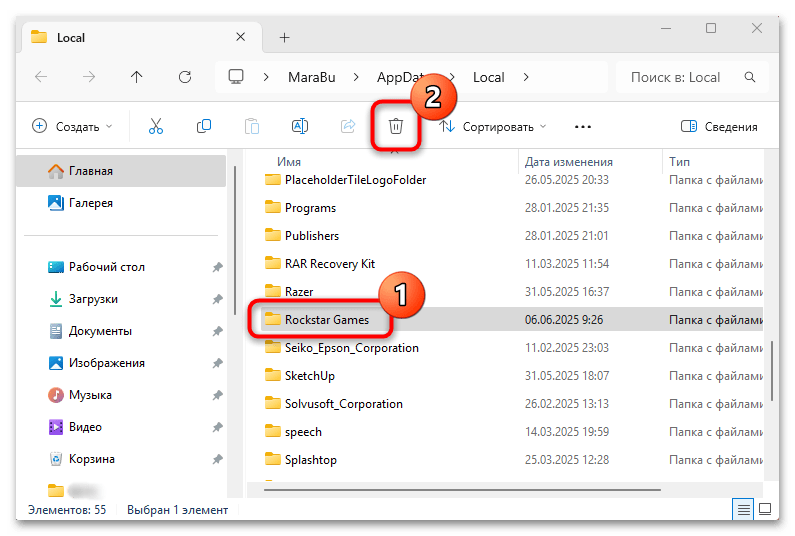Expand chevron after Local in address bar
This screenshot has width=795, height=536.
click(x=526, y=77)
